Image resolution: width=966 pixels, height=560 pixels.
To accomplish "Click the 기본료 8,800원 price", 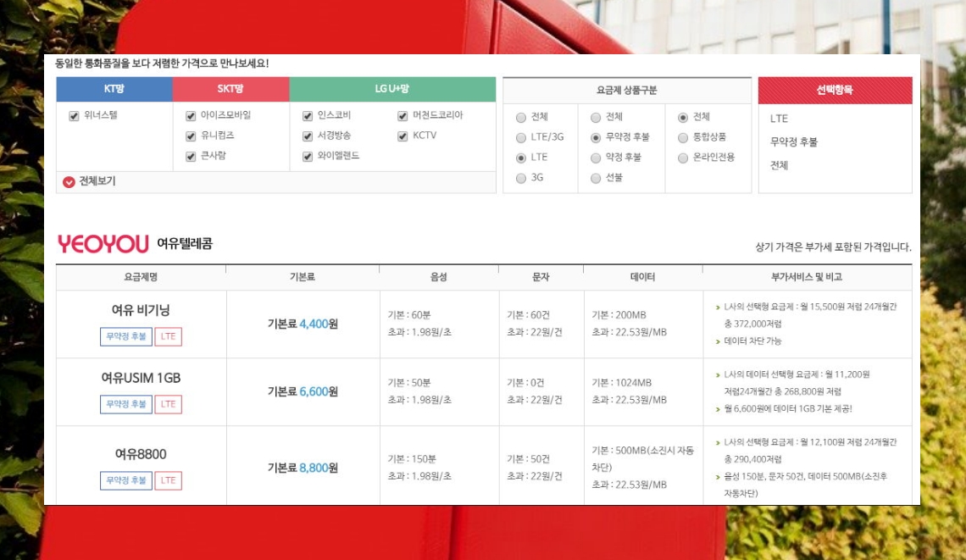I will [303, 469].
